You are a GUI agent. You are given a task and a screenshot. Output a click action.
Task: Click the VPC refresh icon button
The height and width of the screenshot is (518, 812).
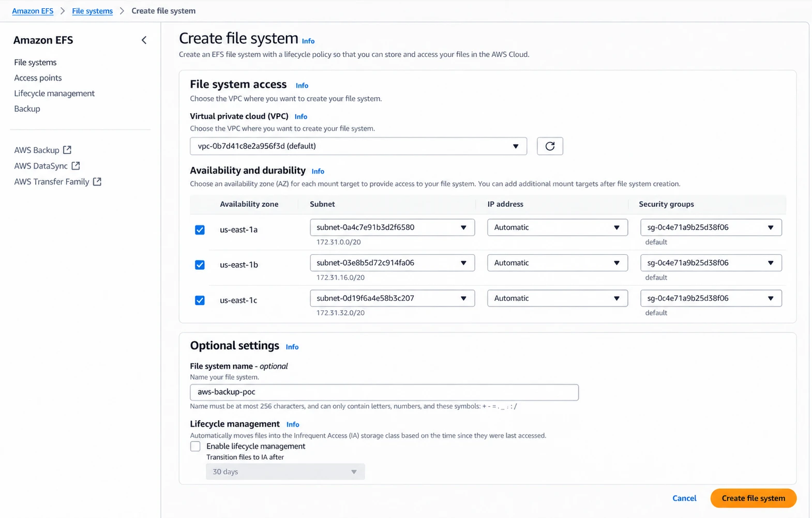pos(550,146)
